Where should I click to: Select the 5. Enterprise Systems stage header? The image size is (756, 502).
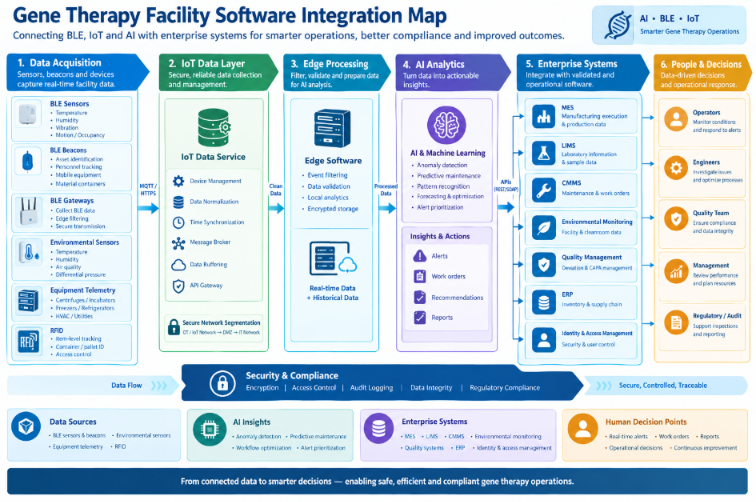tap(583, 73)
